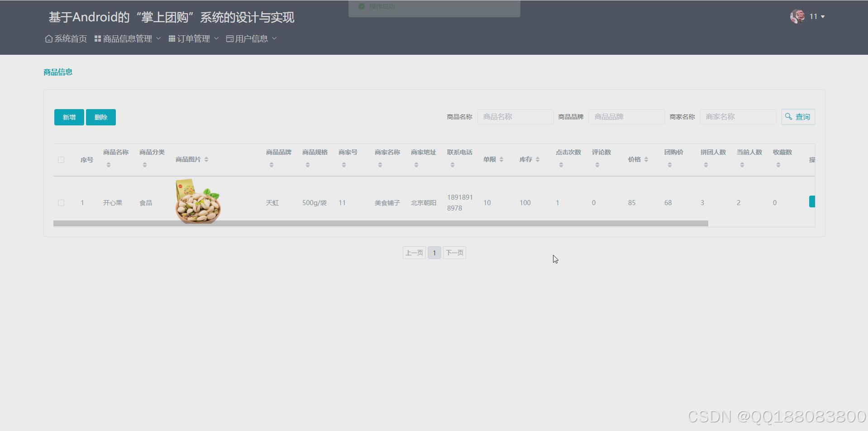
Task: Go to 下一页 in pagination
Action: [454, 253]
